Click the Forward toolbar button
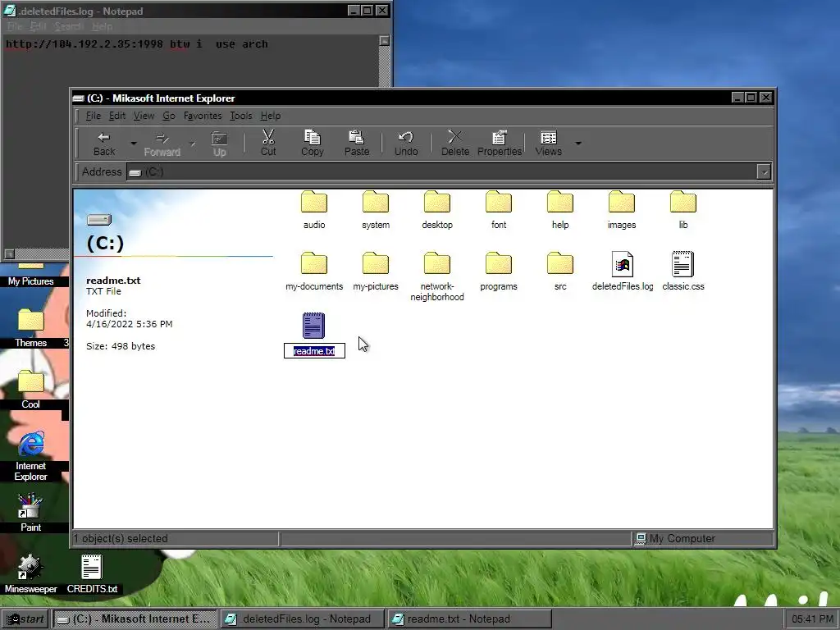The image size is (840, 630). [162, 143]
